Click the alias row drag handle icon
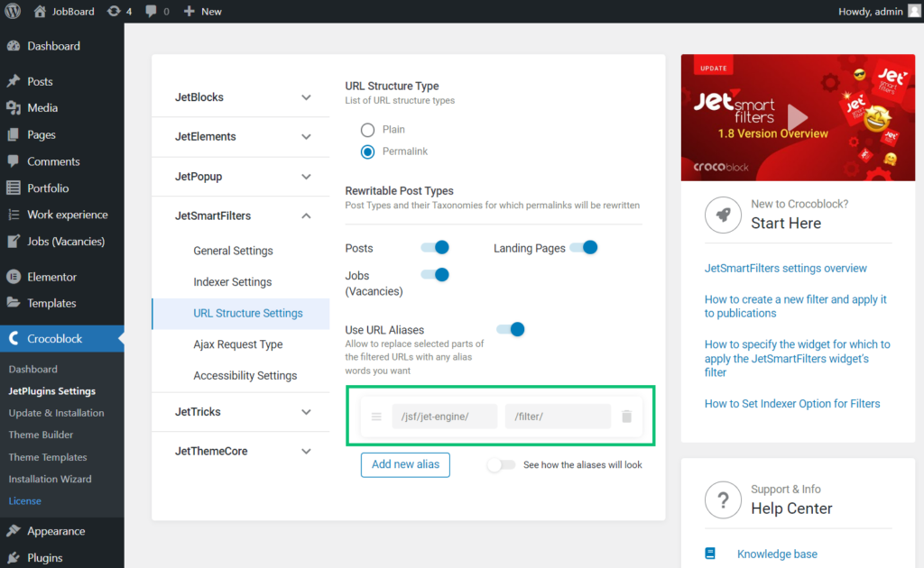Image resolution: width=924 pixels, height=568 pixels. 376,417
